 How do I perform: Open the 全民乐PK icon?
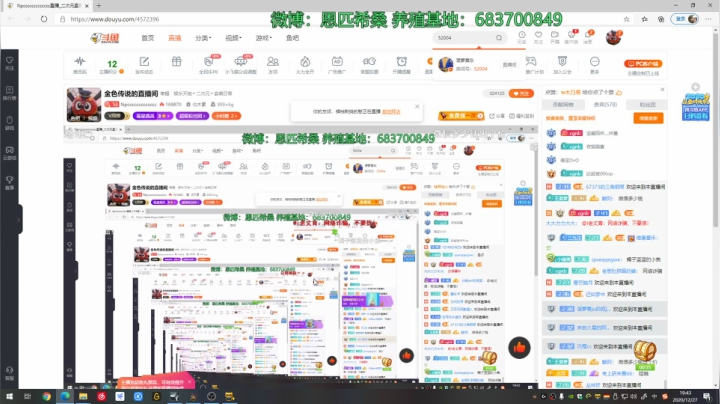coord(208,65)
